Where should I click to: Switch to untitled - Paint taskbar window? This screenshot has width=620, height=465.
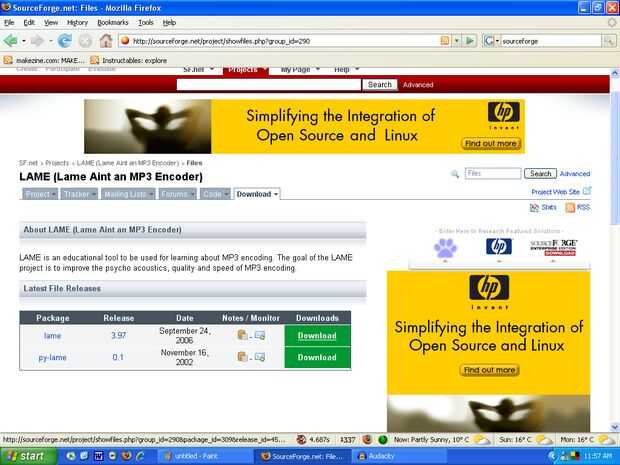(204, 456)
